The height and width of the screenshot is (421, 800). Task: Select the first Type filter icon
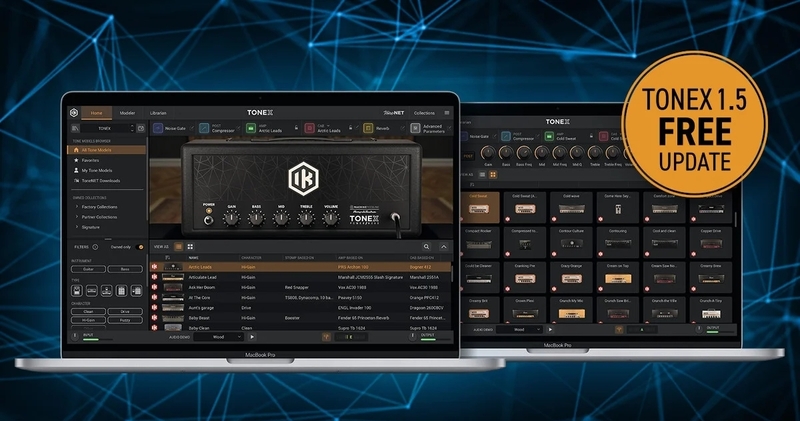pos(77,291)
